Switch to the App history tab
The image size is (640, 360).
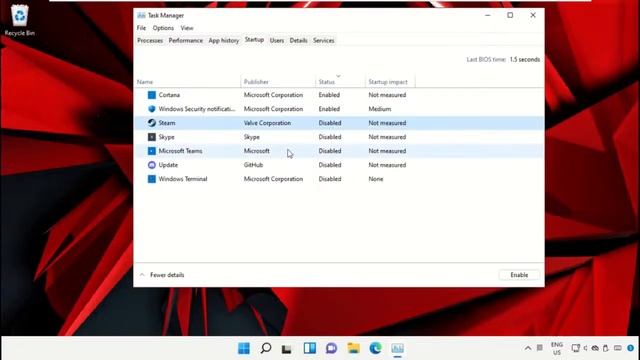[x=224, y=40]
